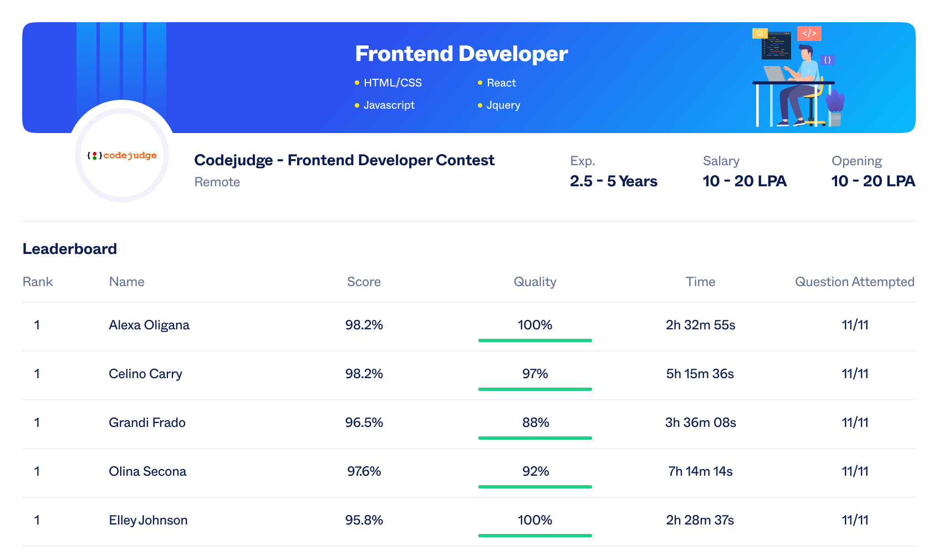Select the Jquery skill tag
Viewport: 938px width, 560px height.
pos(503,105)
